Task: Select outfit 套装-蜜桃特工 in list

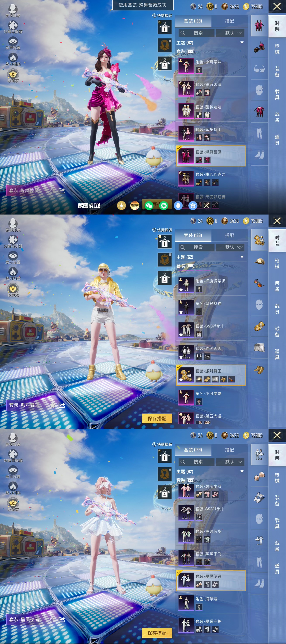Action: click(211, 133)
